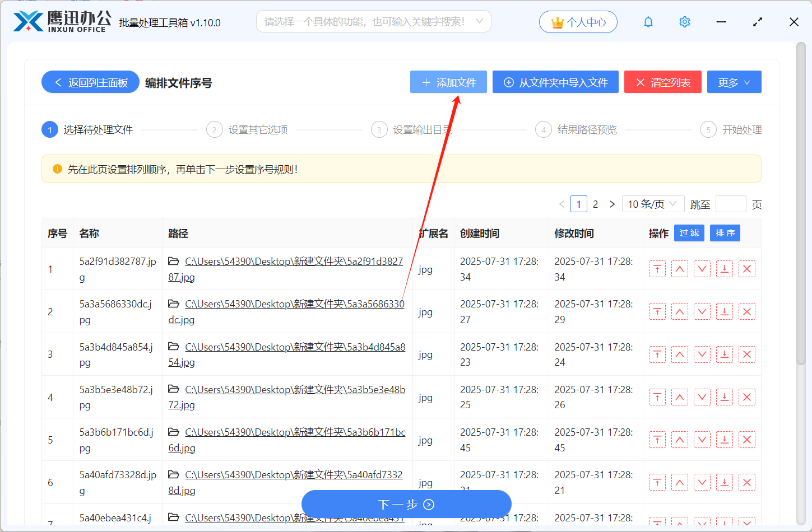
Task: Click 清空列表 button
Action: [x=663, y=82]
